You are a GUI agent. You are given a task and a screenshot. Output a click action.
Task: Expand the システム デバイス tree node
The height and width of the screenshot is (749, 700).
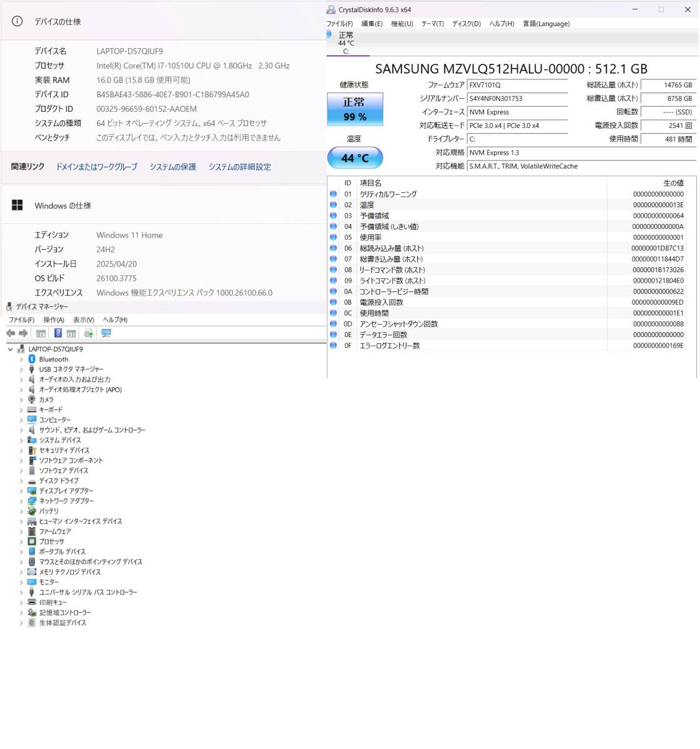21,440
